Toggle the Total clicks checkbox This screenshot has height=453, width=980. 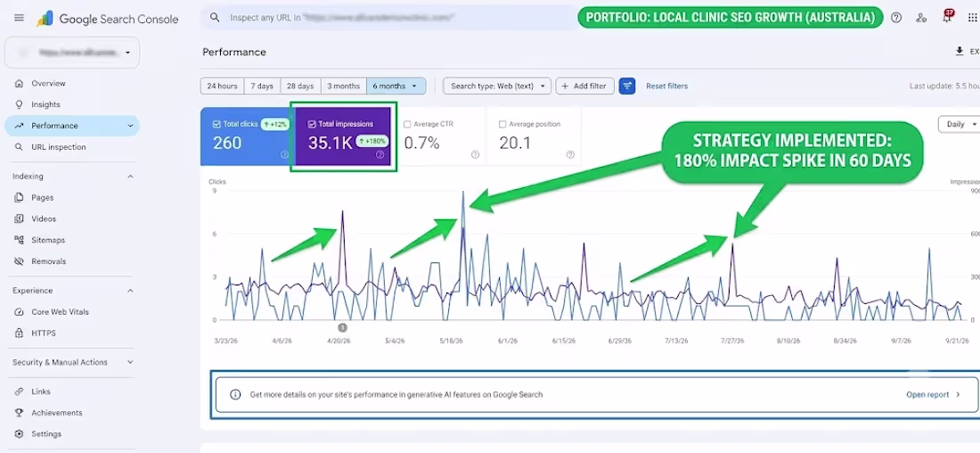pyautogui.click(x=216, y=124)
